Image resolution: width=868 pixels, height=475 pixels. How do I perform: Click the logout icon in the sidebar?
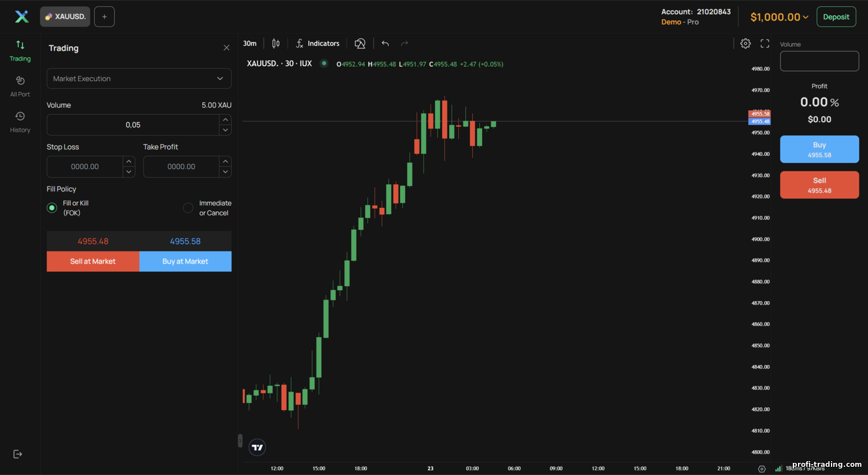click(17, 454)
